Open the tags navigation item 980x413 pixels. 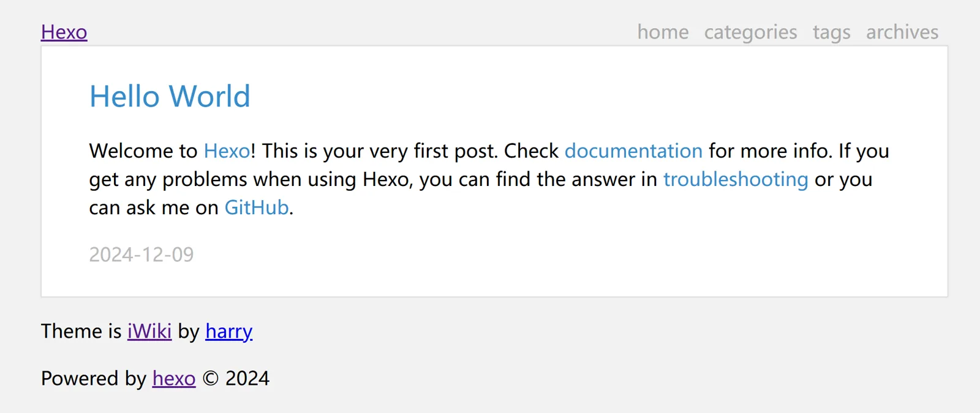click(831, 32)
